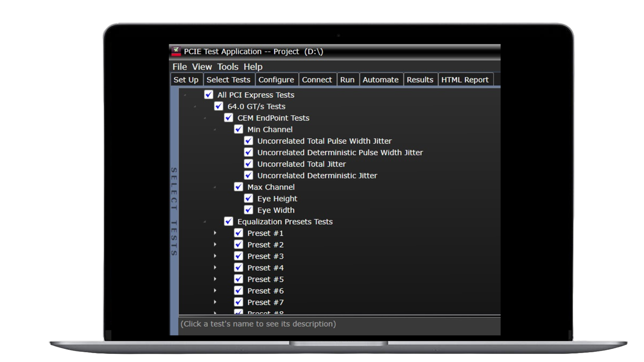Expand the Preset #2 node
The height and width of the screenshot is (362, 644).
point(215,244)
